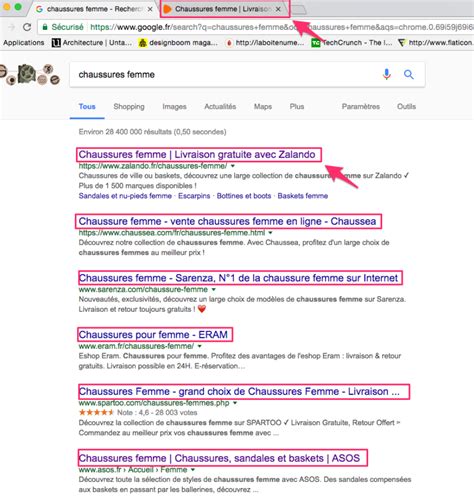Open the TechCrunch bookmark

pyautogui.click(x=352, y=43)
